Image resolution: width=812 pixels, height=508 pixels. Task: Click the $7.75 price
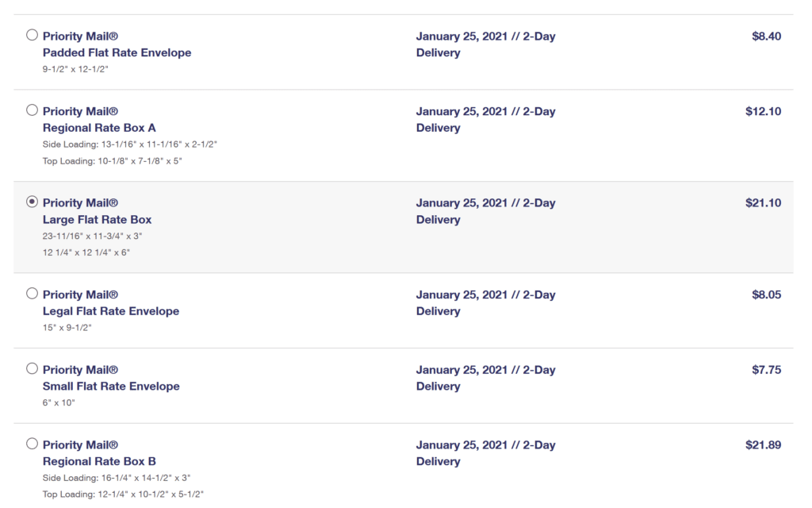767,370
